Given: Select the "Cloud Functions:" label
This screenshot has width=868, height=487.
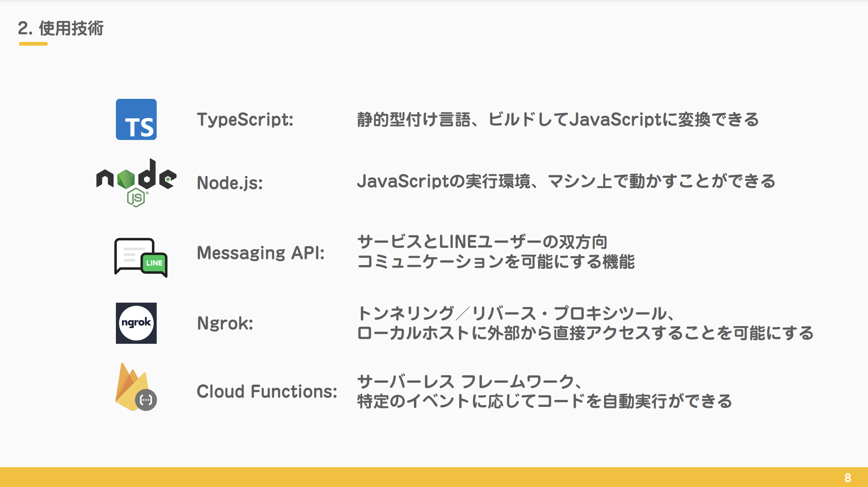Looking at the screenshot, I should point(267,391).
